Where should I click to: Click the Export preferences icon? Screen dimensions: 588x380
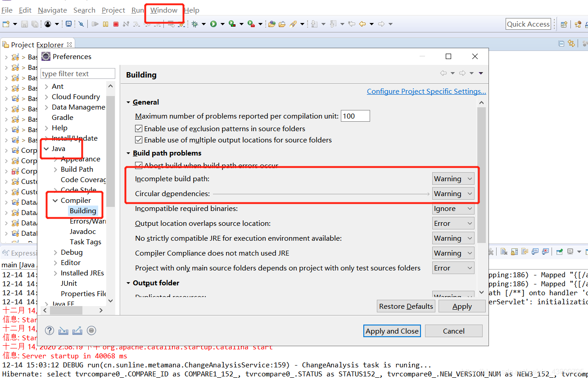(77, 330)
